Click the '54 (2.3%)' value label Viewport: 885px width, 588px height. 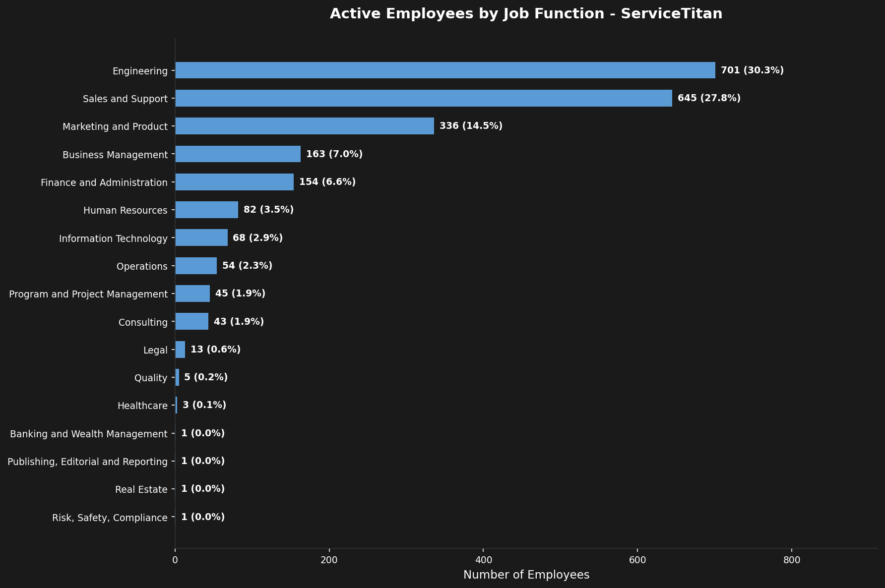pos(247,266)
